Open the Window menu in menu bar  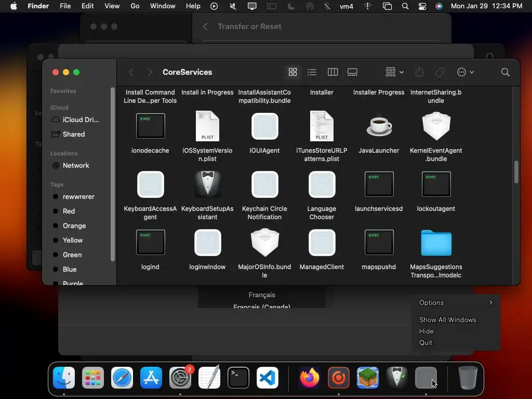coord(163,6)
